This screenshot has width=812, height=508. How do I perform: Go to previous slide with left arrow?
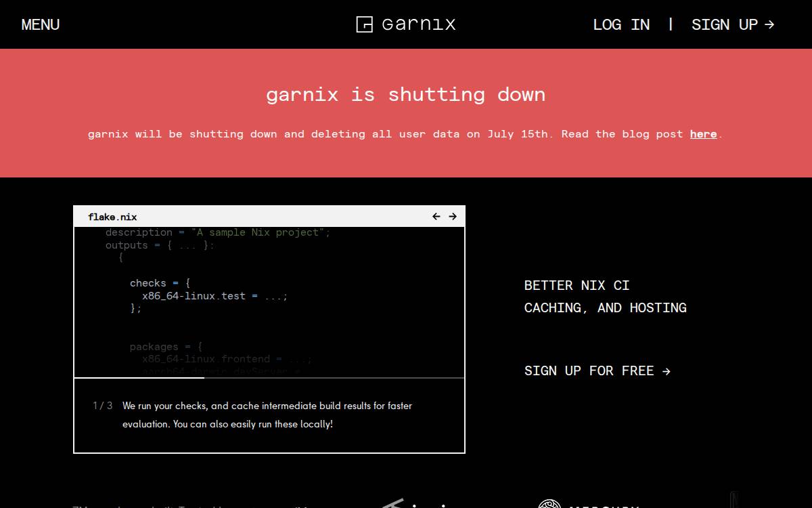(436, 217)
